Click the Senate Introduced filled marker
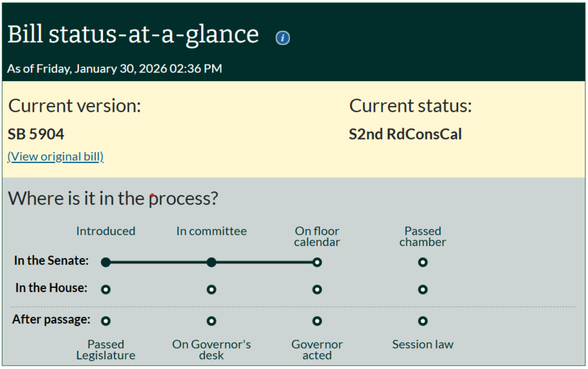 tap(106, 262)
